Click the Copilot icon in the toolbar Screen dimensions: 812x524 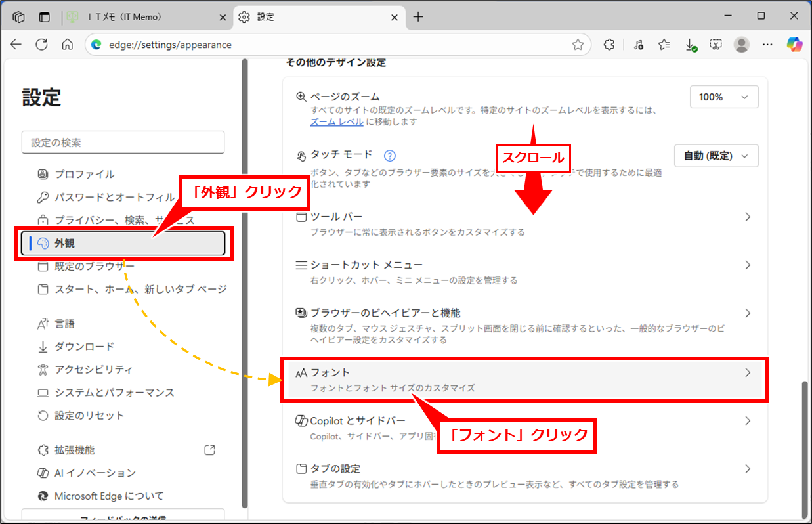coord(795,45)
